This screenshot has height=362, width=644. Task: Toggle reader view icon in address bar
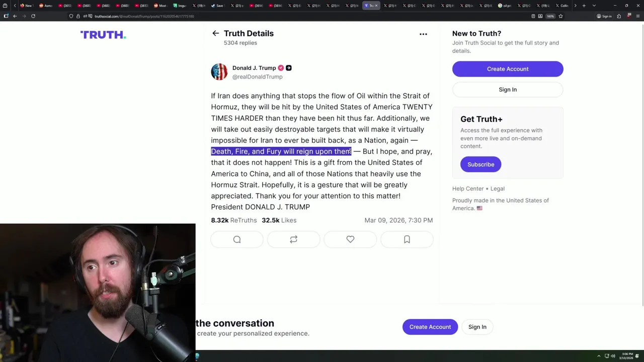pyautogui.click(x=533, y=16)
